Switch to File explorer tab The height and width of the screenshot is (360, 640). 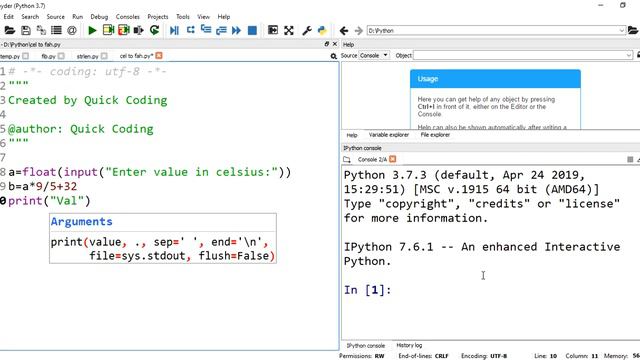[435, 135]
